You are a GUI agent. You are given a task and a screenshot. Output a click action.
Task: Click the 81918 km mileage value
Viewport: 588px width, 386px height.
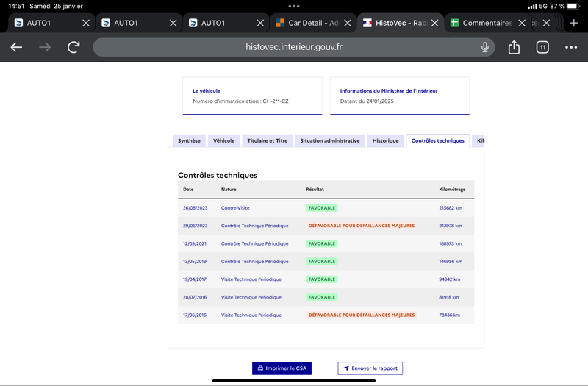[x=449, y=297]
